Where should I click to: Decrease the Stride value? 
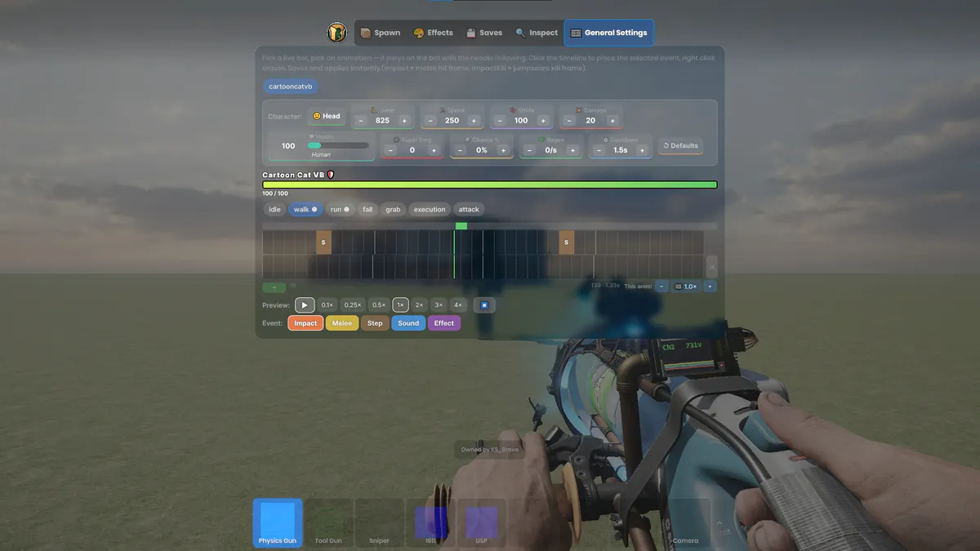tap(500, 121)
